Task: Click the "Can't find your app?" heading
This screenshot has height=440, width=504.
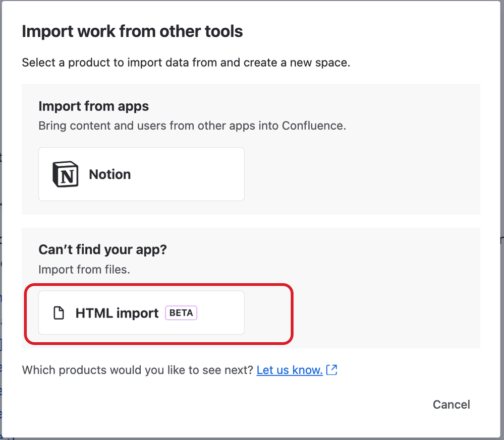Action: click(102, 249)
